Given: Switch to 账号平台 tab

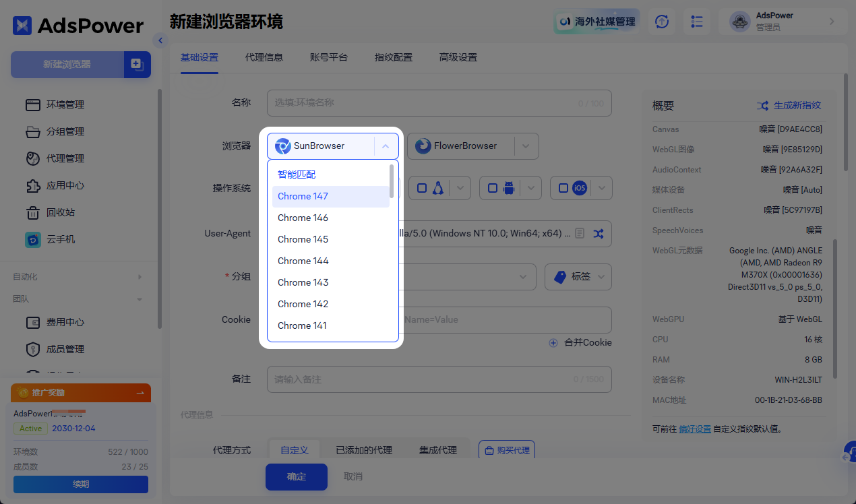Looking at the screenshot, I should tap(329, 57).
